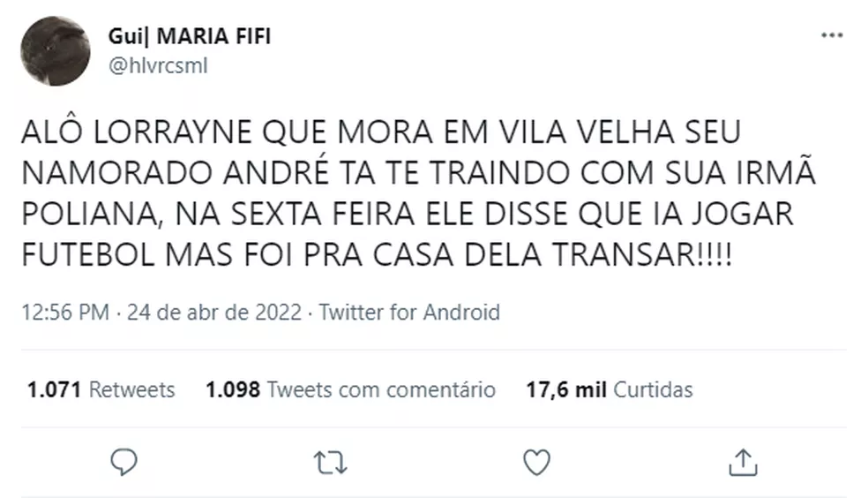
Task: Open the Twitter for Android source link
Action: click(409, 313)
